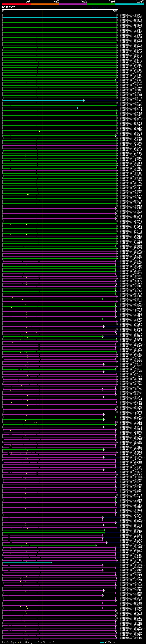
Task: Select hit label UniRef100_Q7XPR8
Action: click(131, 153)
